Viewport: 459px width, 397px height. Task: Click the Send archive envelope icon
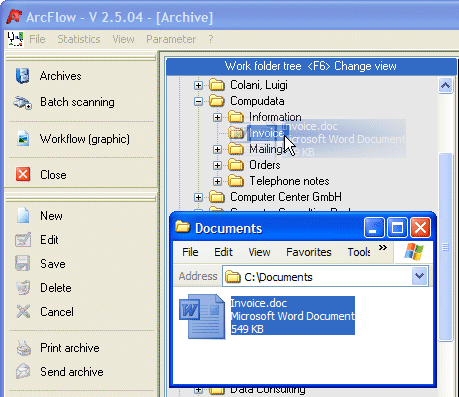coord(23,371)
